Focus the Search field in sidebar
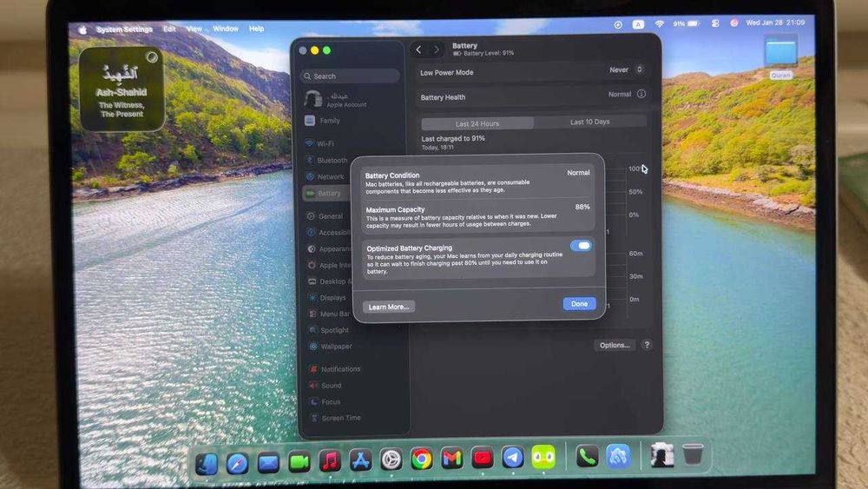This screenshot has width=868, height=489. pos(350,76)
